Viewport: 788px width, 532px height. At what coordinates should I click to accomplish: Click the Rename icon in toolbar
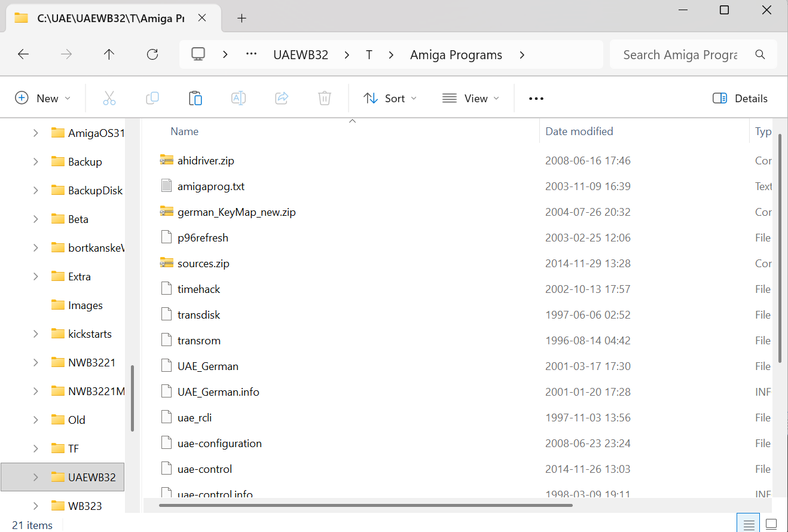point(239,98)
